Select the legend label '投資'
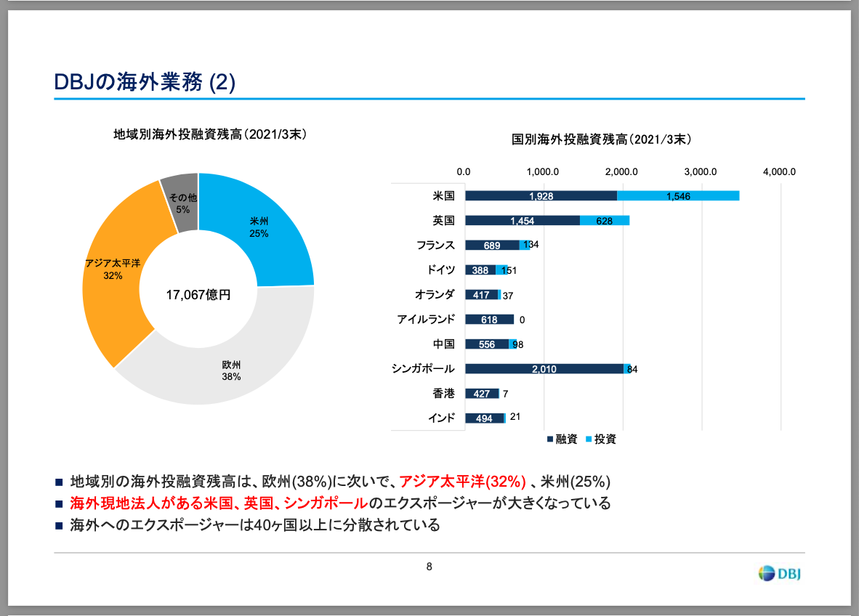This screenshot has height=616, width=859. (x=605, y=439)
